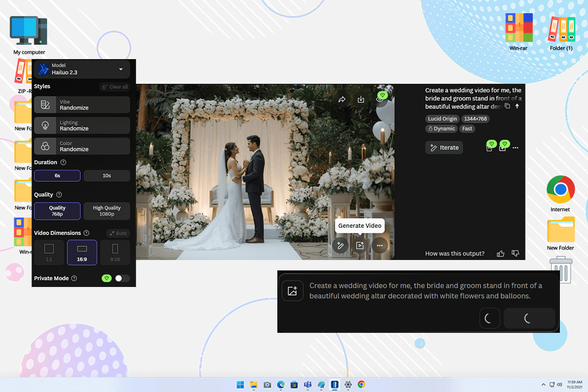Click Clear all in Styles section
The width and height of the screenshot is (588, 392).
click(115, 87)
